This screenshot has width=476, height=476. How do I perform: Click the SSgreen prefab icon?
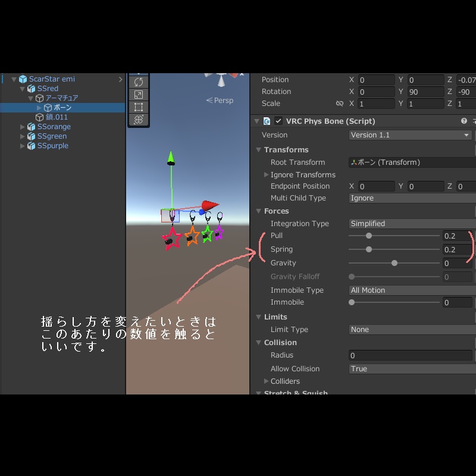(x=32, y=136)
